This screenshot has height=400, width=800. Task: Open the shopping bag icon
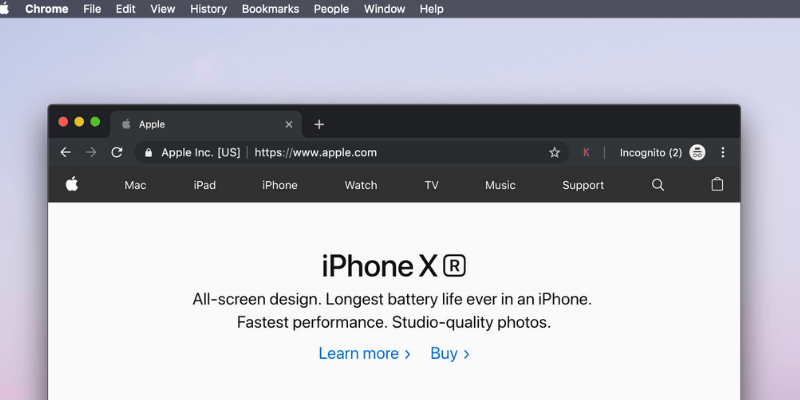click(717, 184)
